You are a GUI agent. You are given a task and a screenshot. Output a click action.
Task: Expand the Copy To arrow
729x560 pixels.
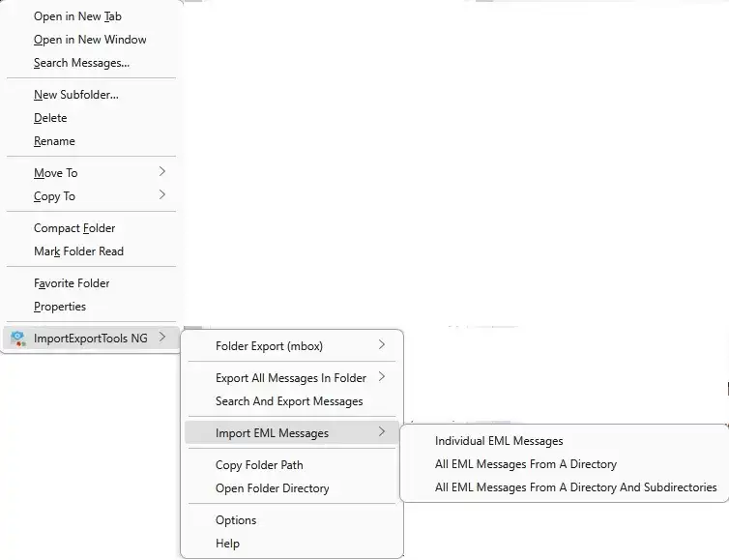tap(162, 194)
